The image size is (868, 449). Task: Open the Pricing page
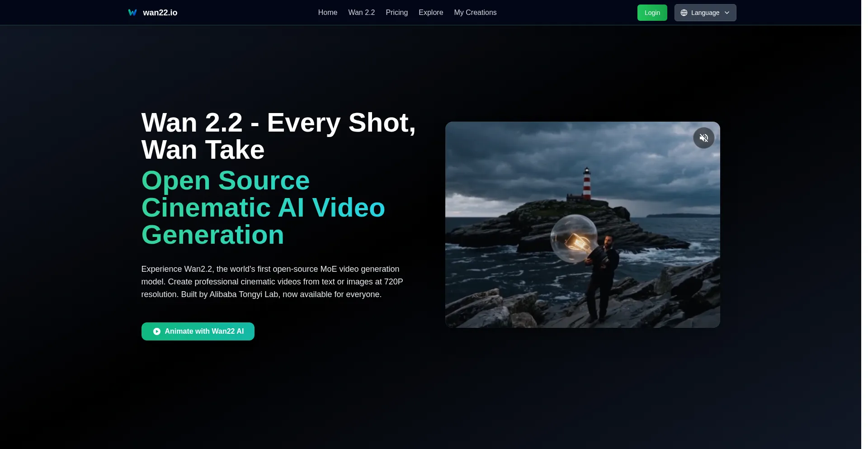397,13
